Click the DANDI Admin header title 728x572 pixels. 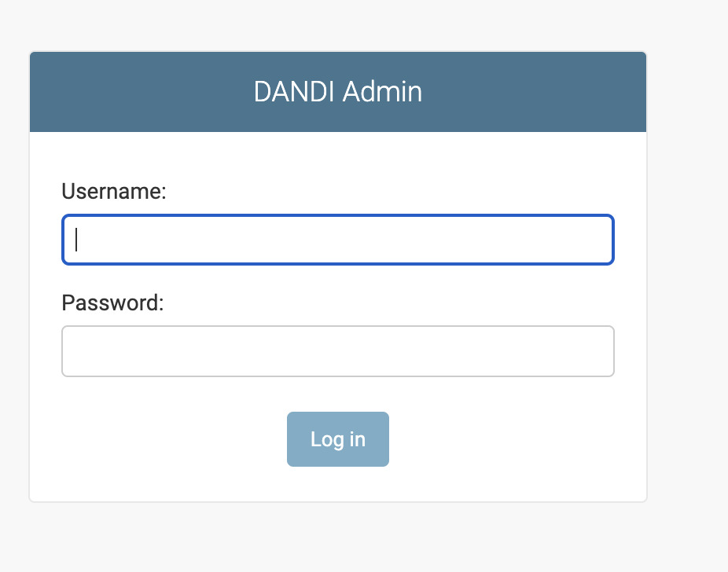click(x=338, y=92)
